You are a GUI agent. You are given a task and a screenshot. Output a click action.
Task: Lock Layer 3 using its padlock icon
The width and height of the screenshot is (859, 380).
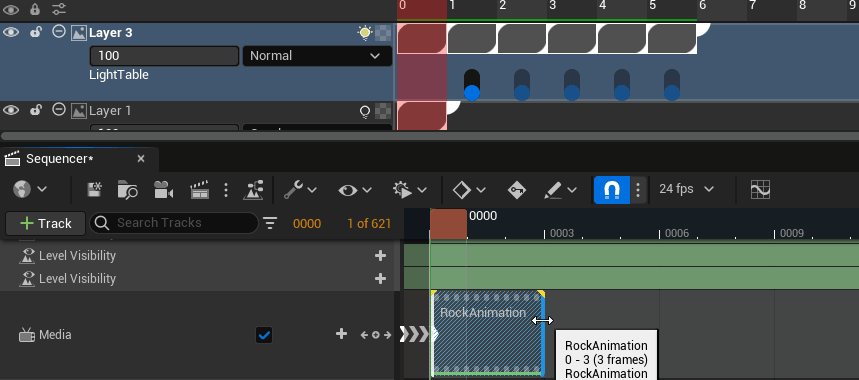tap(36, 32)
